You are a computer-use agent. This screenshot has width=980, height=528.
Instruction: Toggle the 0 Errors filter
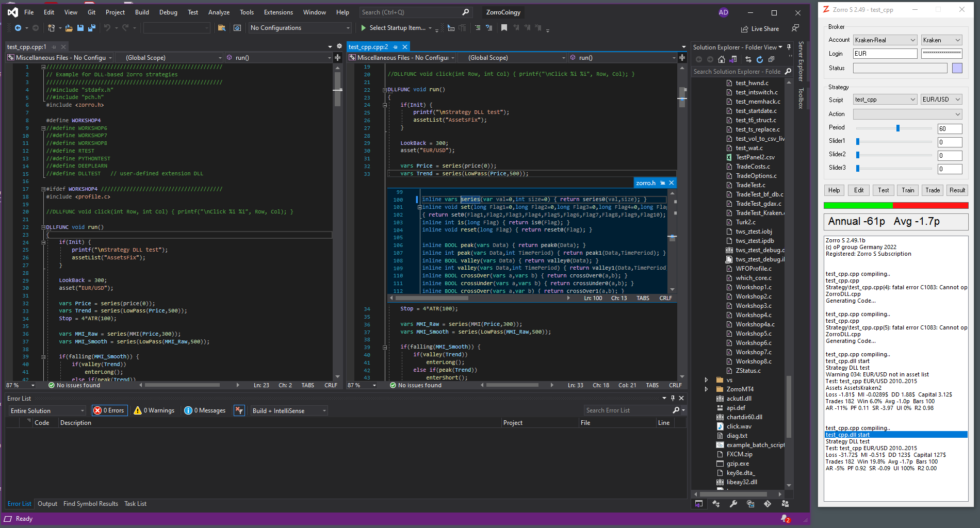click(x=109, y=410)
